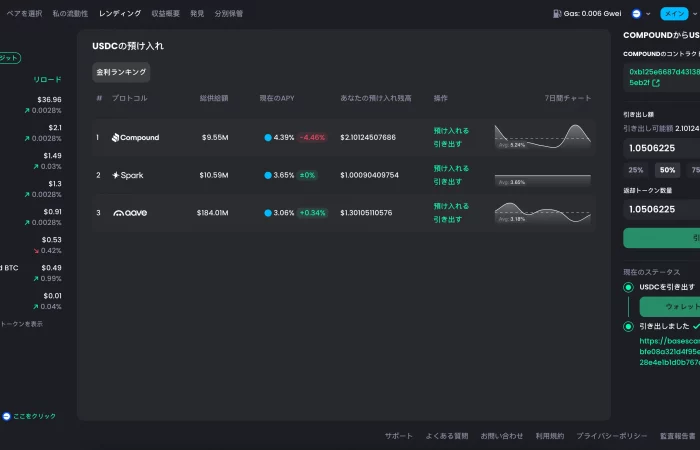Viewport: 700px width, 450px height.
Task: Open the お問い合わせ footer link
Action: [502, 436]
